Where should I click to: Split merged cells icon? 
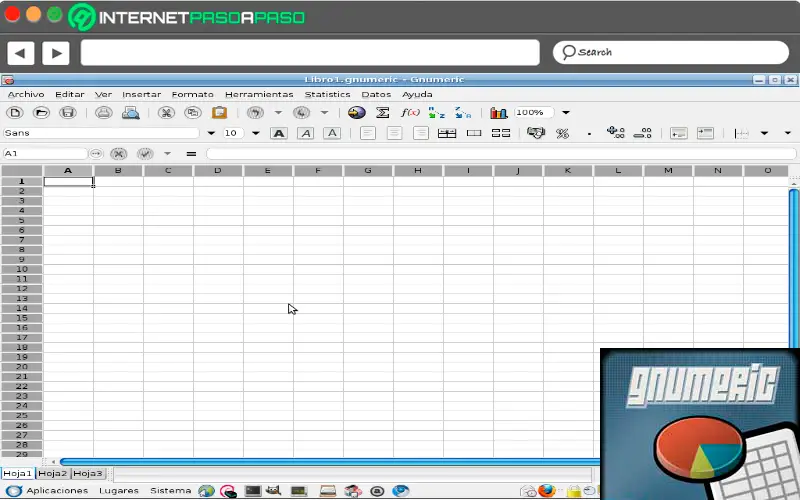pos(501,133)
